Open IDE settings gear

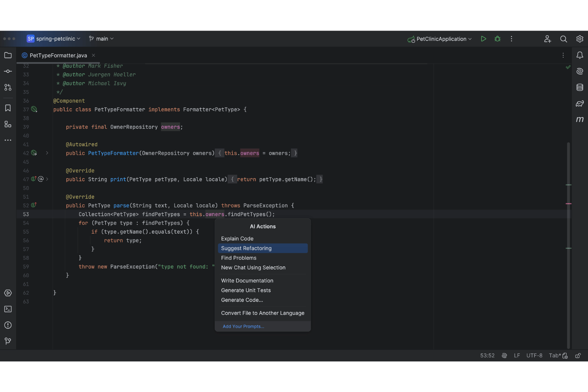(580, 39)
